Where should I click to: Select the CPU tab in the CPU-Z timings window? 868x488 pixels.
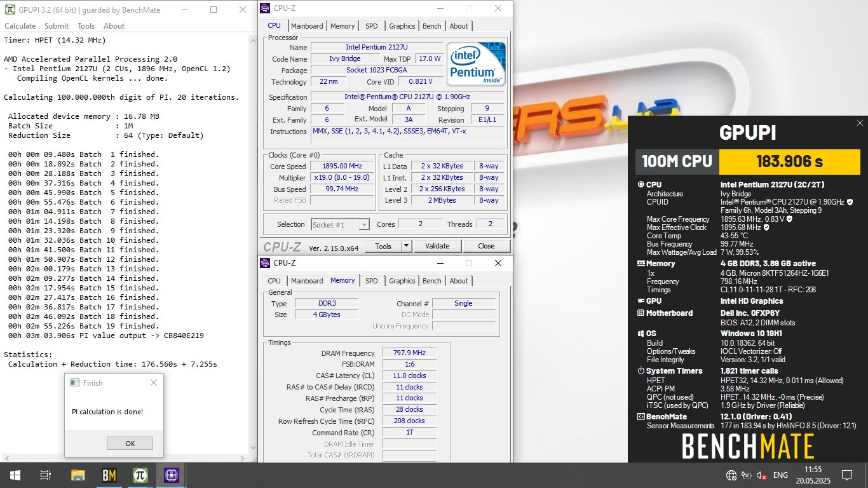[x=275, y=281]
